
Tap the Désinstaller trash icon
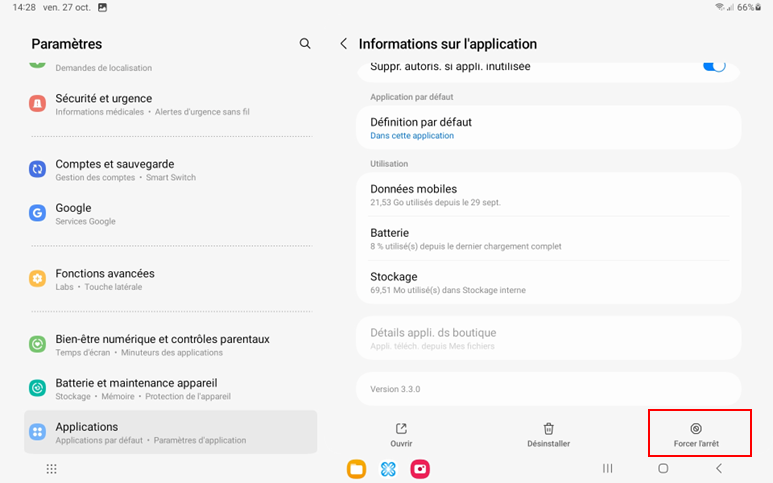tap(548, 429)
